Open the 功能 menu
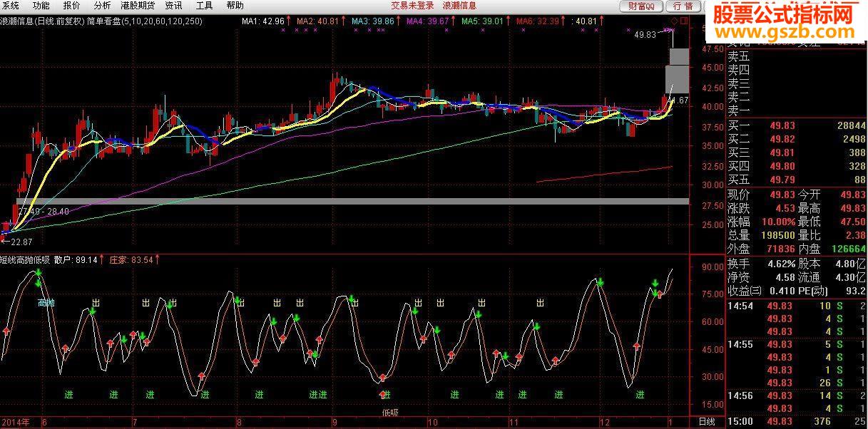The height and width of the screenshot is (429, 868). pos(41,5)
